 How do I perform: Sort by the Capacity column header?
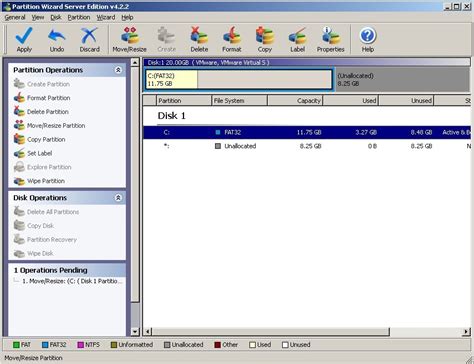295,100
